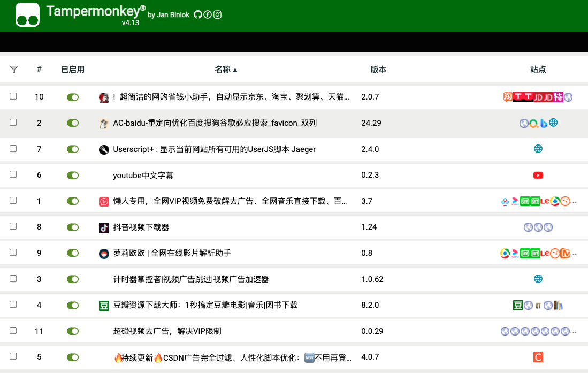The image size is (588, 373).
Task: Click the globe site icon for 计时器掌控者
Action: [x=538, y=279]
